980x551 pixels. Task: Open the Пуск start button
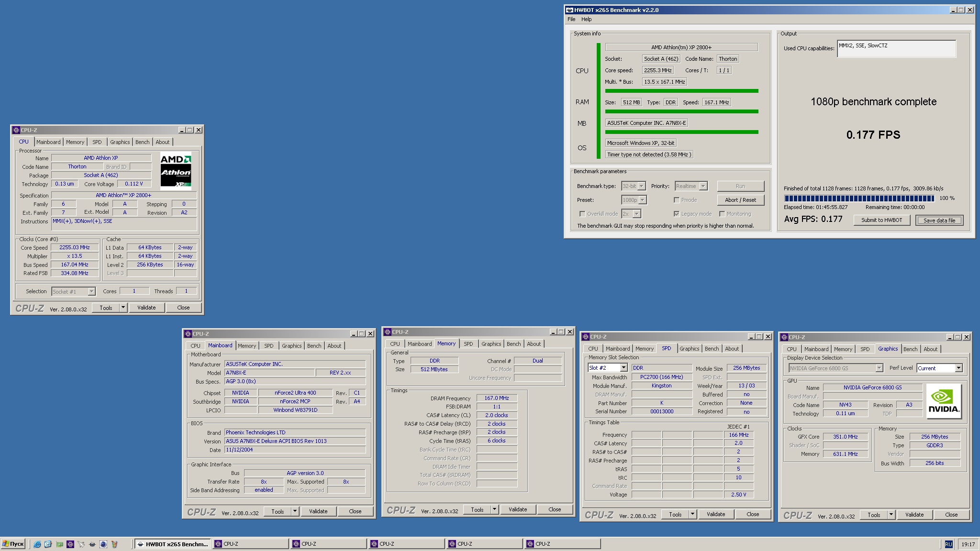[13, 544]
